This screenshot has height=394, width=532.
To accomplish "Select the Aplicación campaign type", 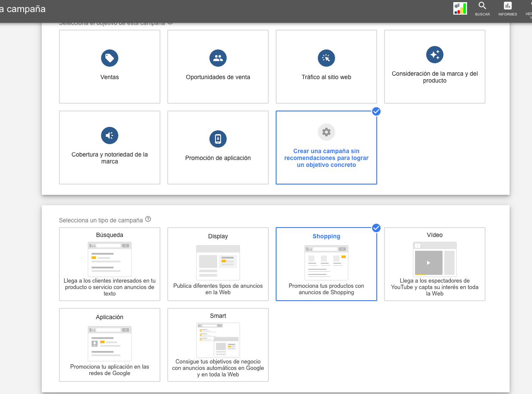I will coord(110,345).
